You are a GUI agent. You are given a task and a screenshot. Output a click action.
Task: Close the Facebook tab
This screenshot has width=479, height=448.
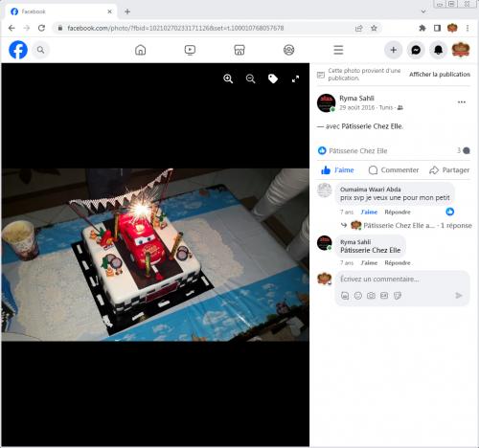tap(109, 11)
